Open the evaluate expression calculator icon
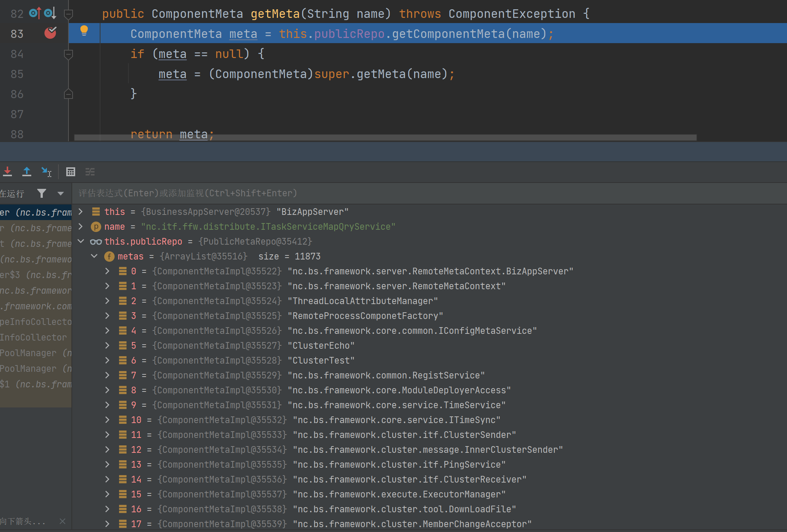The height and width of the screenshot is (532, 787). [71, 172]
